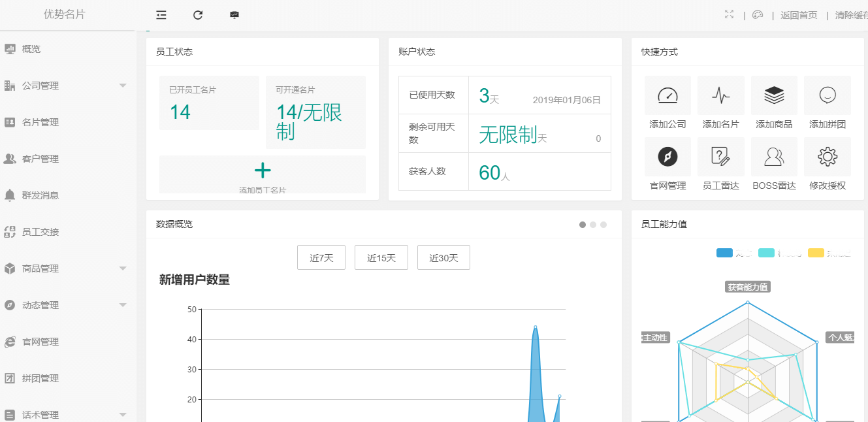Click the 优势名片 logo title
This screenshot has height=422, width=868.
coord(65,14)
